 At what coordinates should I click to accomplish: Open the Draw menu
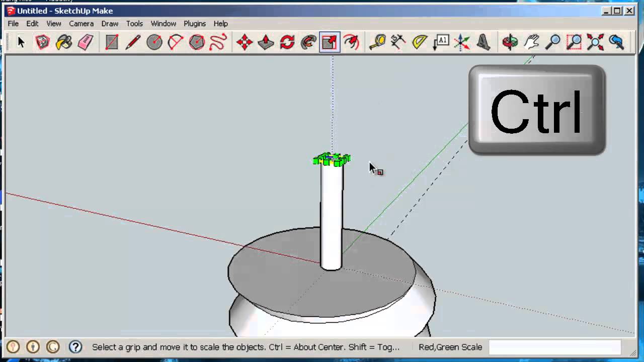[109, 24]
